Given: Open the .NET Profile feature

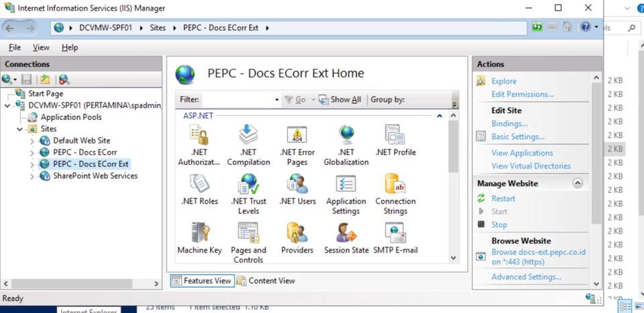Looking at the screenshot, I should [x=395, y=141].
